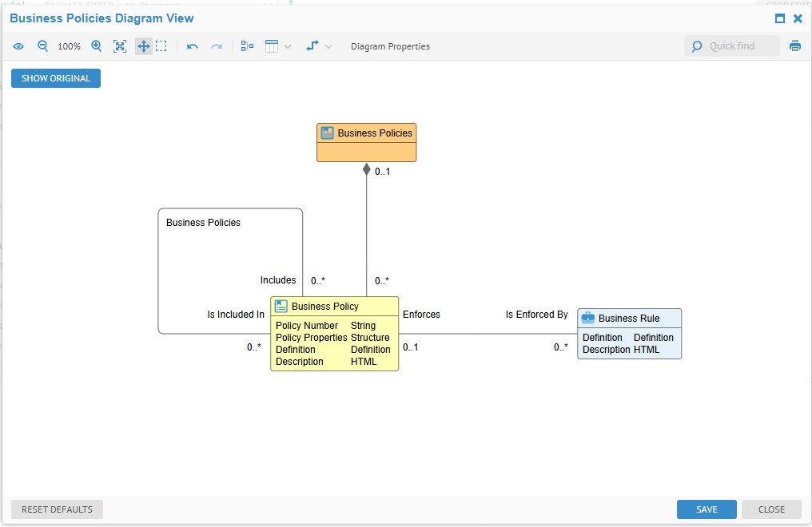Save the diagram view

click(x=707, y=509)
